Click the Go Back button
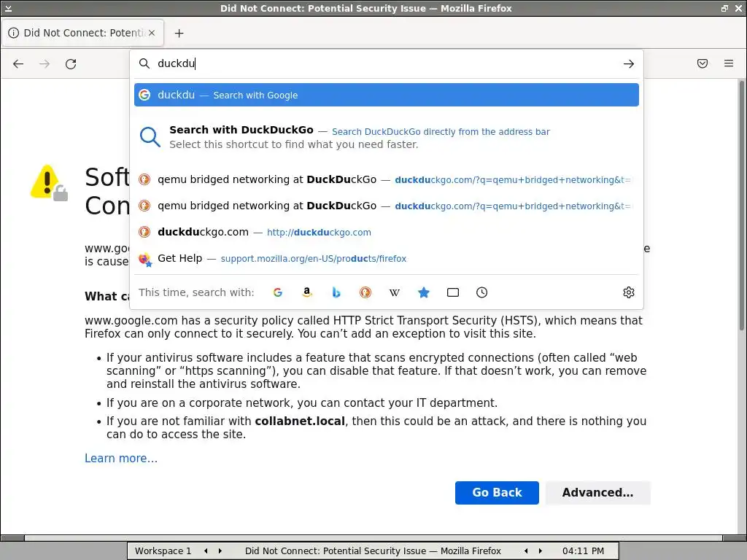 click(x=497, y=492)
